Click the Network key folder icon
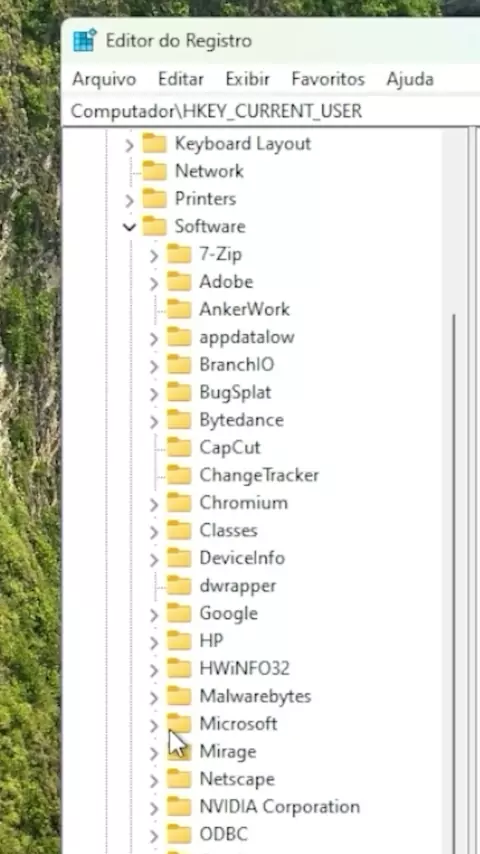This screenshot has height=854, width=480. coord(154,172)
